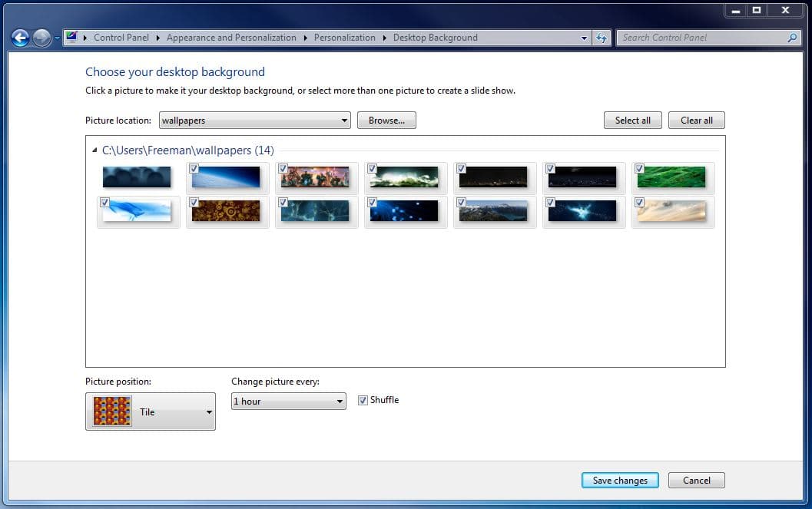
Task: Open recent pages arrow beside forward button
Action: 57,38
